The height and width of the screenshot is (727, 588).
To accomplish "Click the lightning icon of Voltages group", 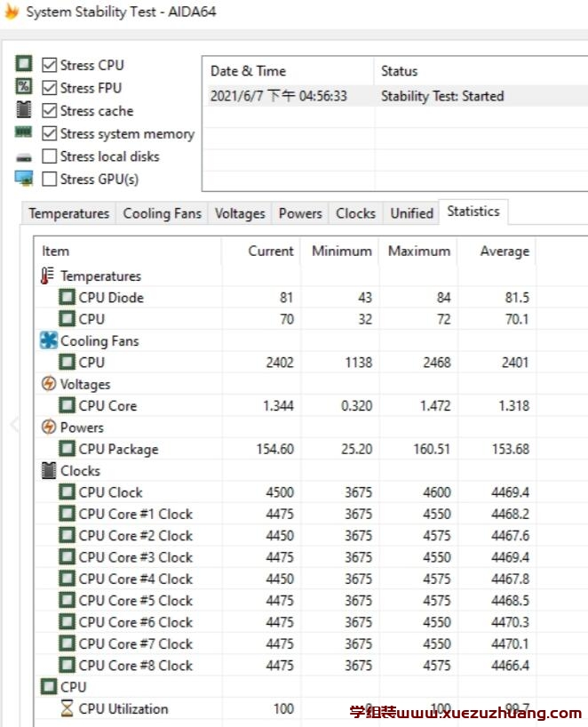I will (49, 384).
